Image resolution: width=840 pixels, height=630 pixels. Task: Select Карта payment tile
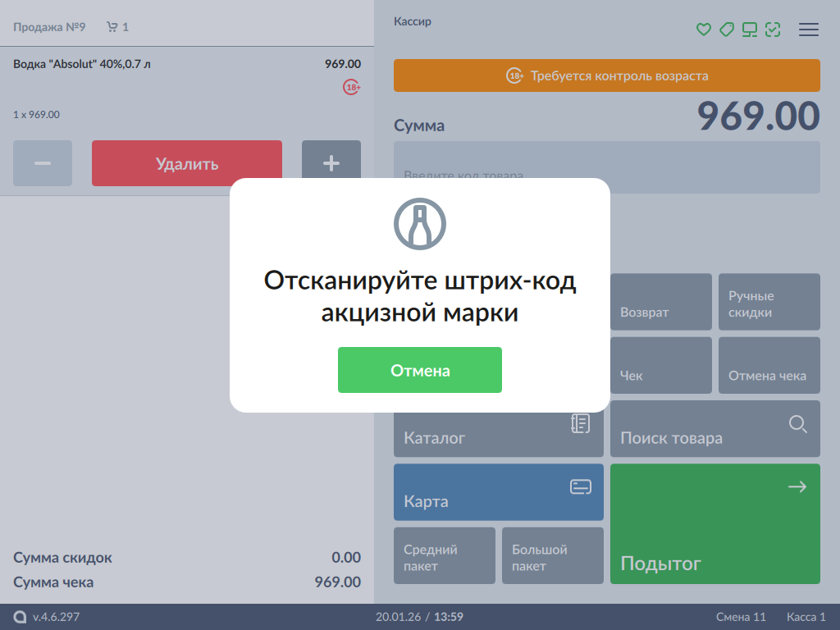(498, 492)
